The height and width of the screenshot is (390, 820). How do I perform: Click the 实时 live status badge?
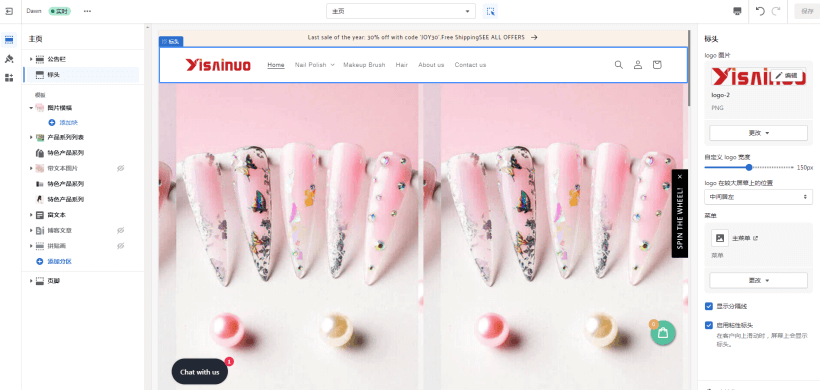tap(59, 11)
